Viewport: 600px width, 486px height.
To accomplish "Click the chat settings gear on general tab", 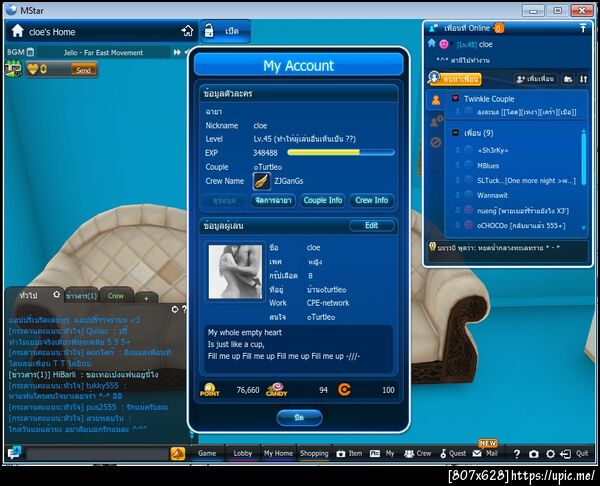I will 56,295.
